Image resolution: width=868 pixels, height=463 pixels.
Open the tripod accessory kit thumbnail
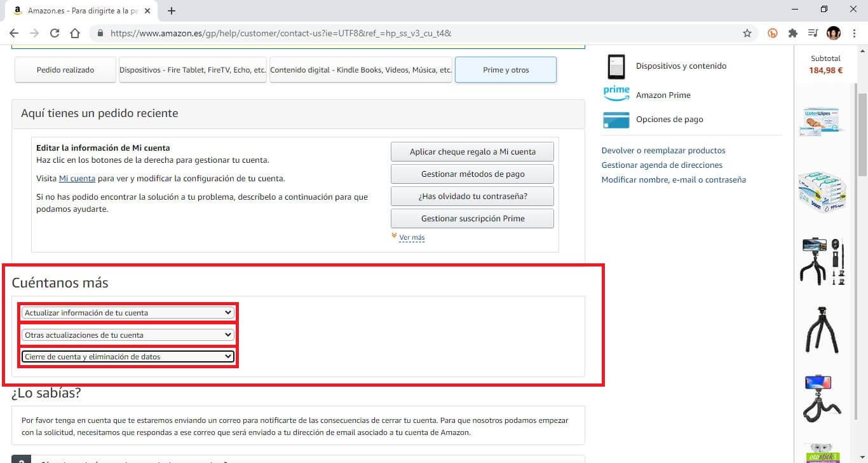822,261
